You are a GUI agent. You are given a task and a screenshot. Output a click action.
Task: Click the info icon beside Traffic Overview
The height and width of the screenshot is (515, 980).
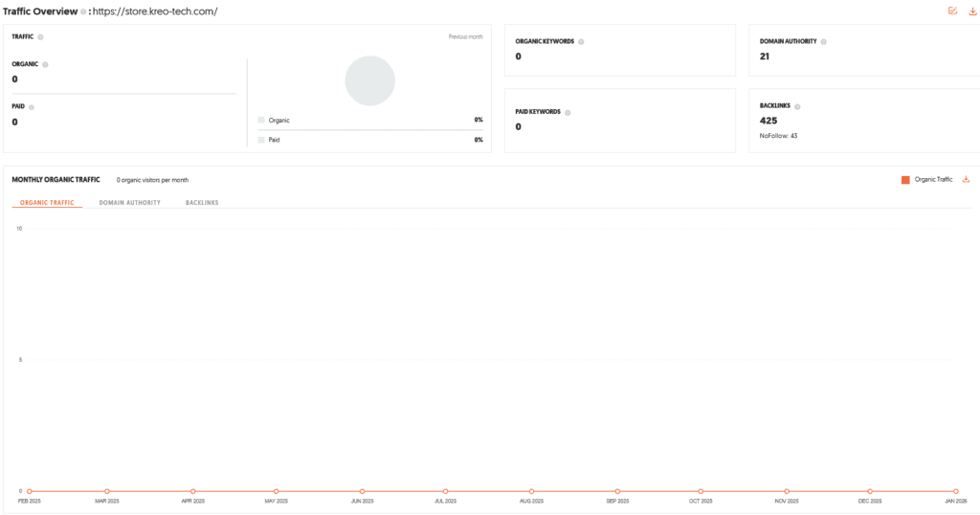tap(83, 11)
